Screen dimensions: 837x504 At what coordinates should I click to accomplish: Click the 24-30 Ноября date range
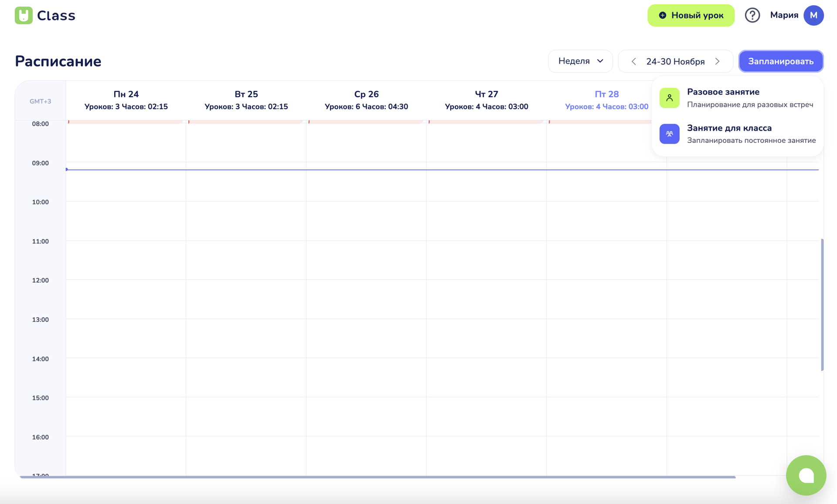coord(675,61)
